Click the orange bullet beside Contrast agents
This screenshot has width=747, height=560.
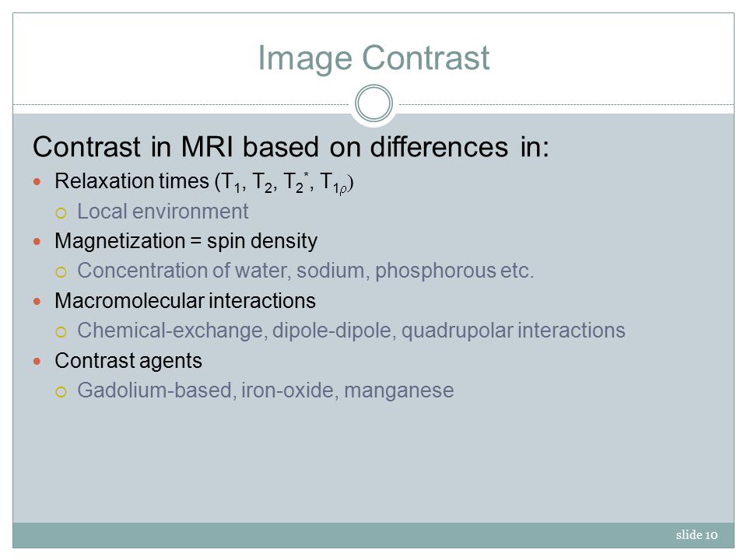[x=37, y=362]
